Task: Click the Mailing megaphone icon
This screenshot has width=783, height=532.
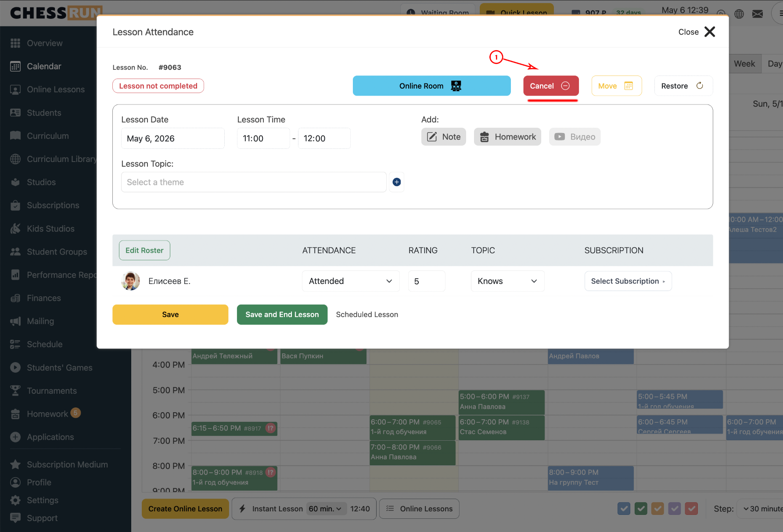Action: click(x=15, y=321)
